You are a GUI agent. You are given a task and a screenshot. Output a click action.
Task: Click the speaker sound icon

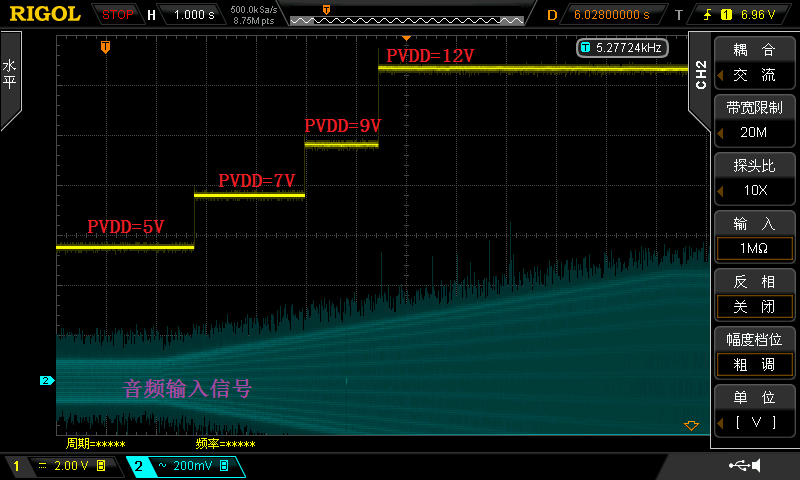tap(755, 465)
